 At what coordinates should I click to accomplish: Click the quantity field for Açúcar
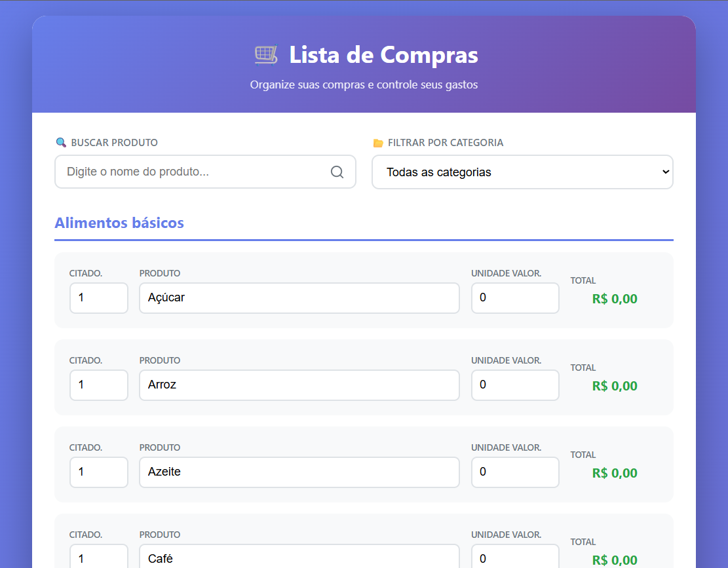click(98, 298)
